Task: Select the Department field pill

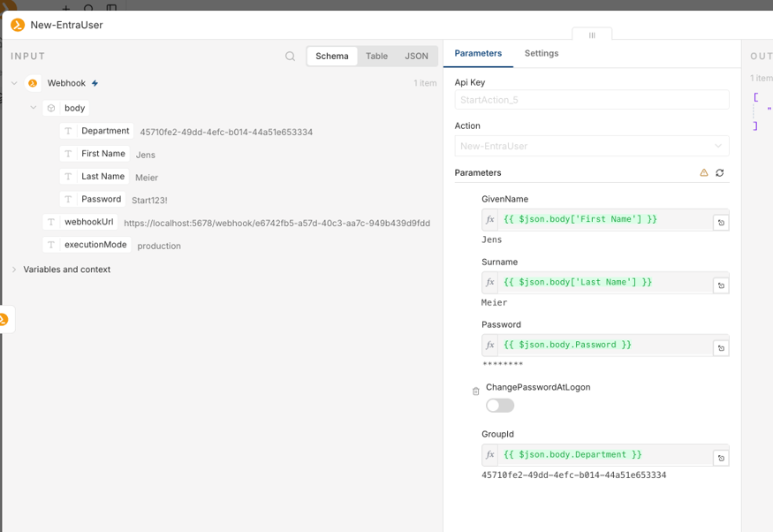Action: (96, 131)
